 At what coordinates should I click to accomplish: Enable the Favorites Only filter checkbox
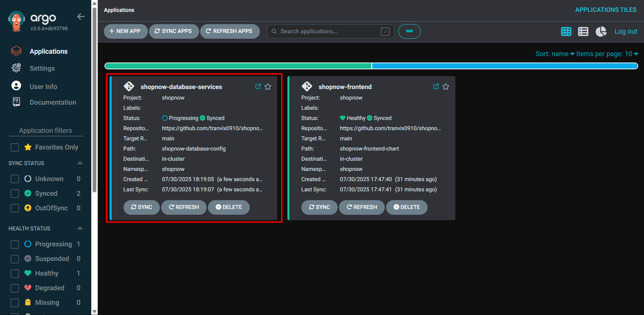coord(15,147)
